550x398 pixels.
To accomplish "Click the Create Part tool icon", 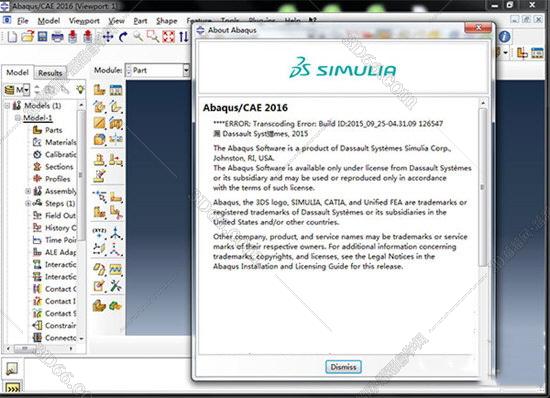I will click(x=99, y=90).
